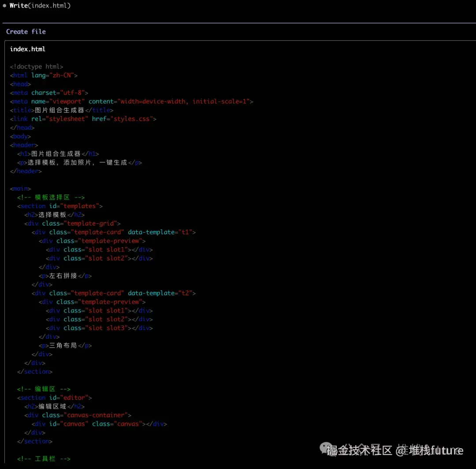Viewport: 476px width, 469px height.
Task: Click the <p>左右拼接</p> line
Action: (65, 276)
